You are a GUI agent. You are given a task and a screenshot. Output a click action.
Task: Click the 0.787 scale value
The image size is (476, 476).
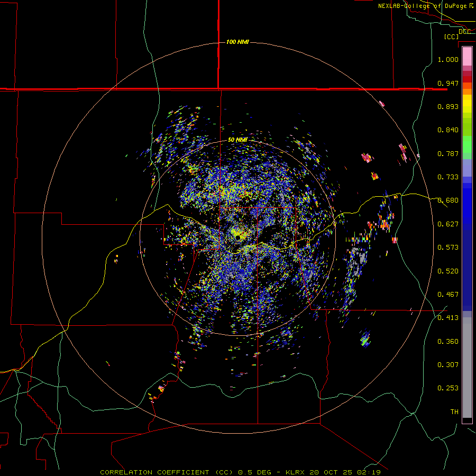448,153
